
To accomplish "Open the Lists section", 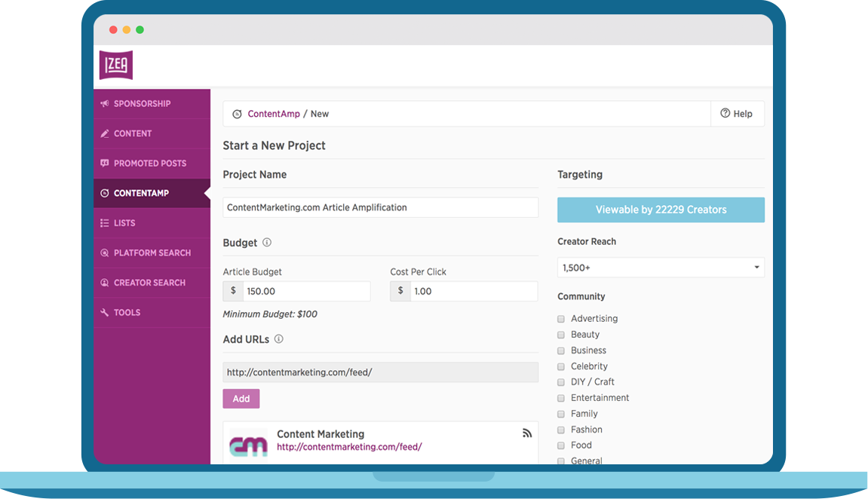I will [x=152, y=223].
